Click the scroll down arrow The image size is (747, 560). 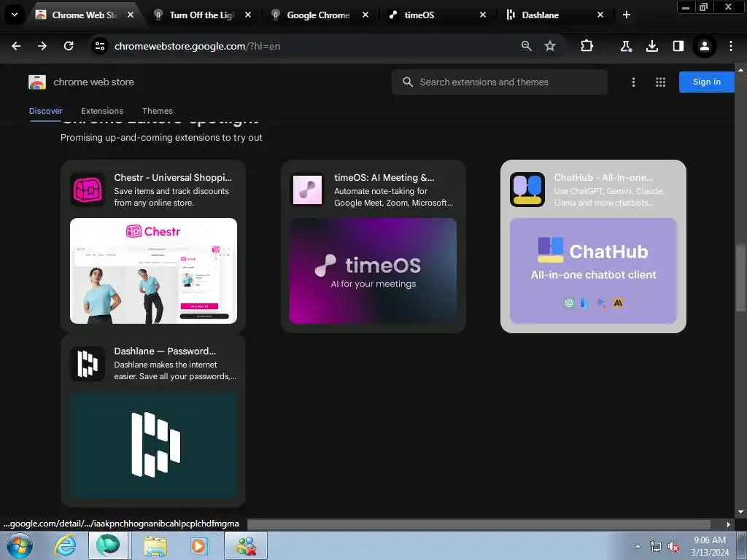coord(740,512)
